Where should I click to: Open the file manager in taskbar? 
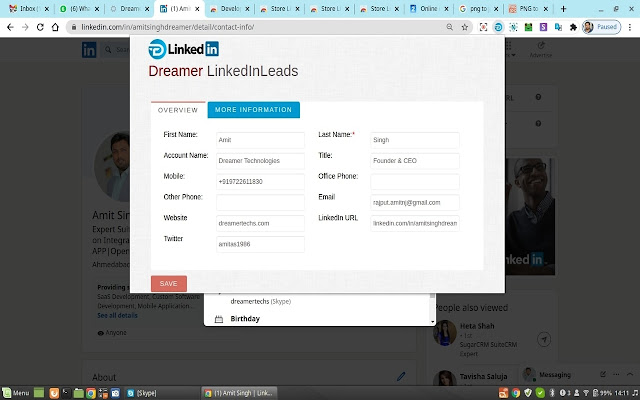click(x=78, y=393)
